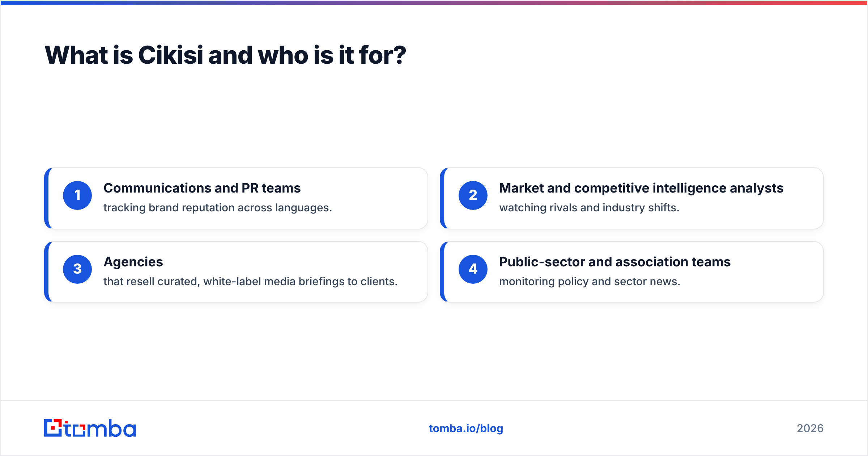Click the Tomba logo in footer
This screenshot has height=456, width=868.
[90, 428]
